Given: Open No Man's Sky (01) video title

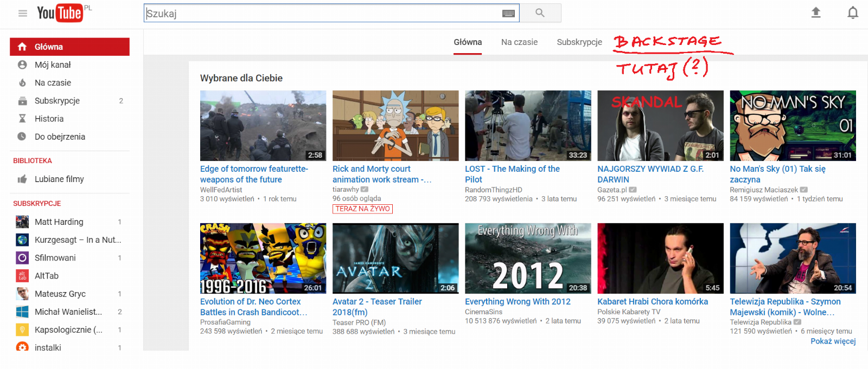Looking at the screenshot, I should (777, 174).
